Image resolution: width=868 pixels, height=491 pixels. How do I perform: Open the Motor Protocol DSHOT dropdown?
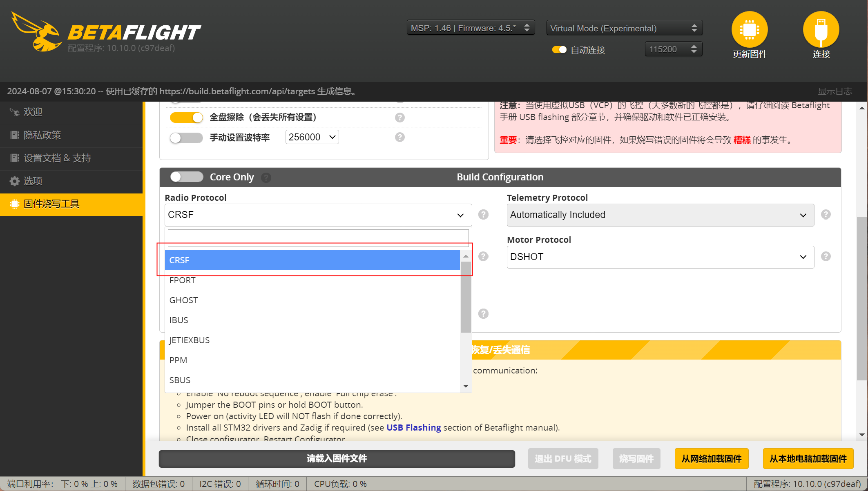click(660, 257)
